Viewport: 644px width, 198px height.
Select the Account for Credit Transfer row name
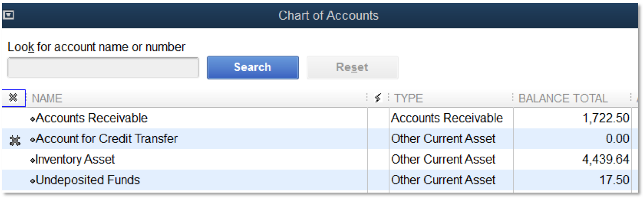(107, 139)
